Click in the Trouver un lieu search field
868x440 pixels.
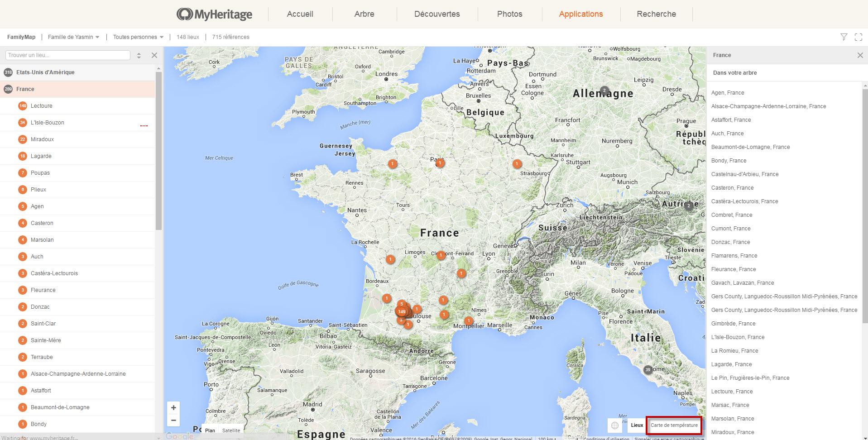coord(68,55)
